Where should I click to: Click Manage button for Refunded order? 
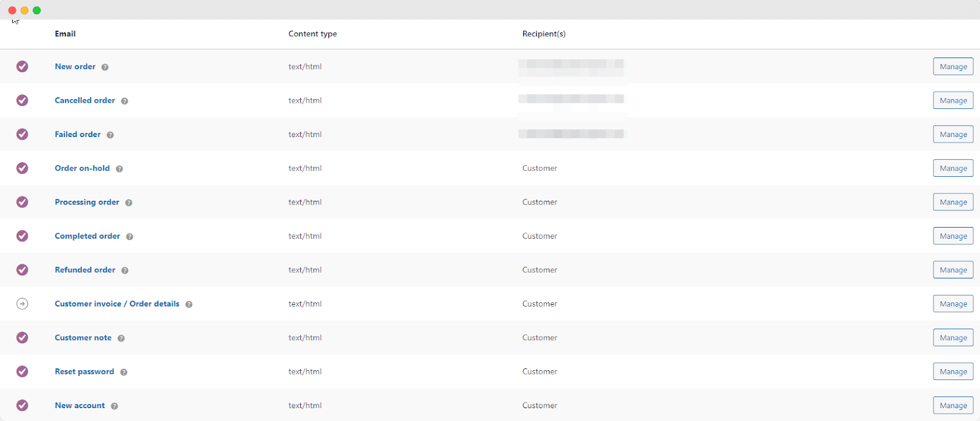tap(953, 270)
